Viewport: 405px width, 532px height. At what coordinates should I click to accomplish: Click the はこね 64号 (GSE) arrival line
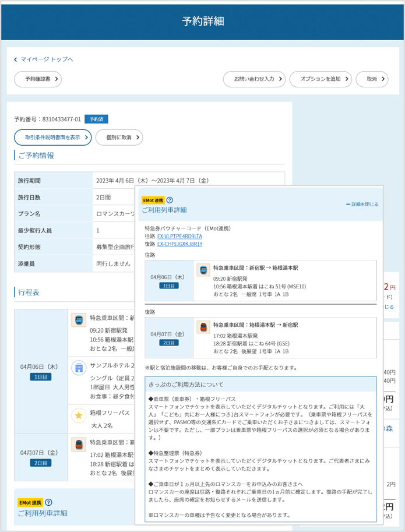click(x=251, y=343)
